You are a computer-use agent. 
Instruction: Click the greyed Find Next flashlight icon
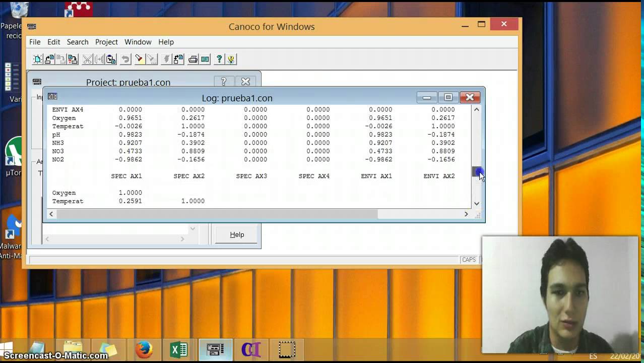[151, 59]
